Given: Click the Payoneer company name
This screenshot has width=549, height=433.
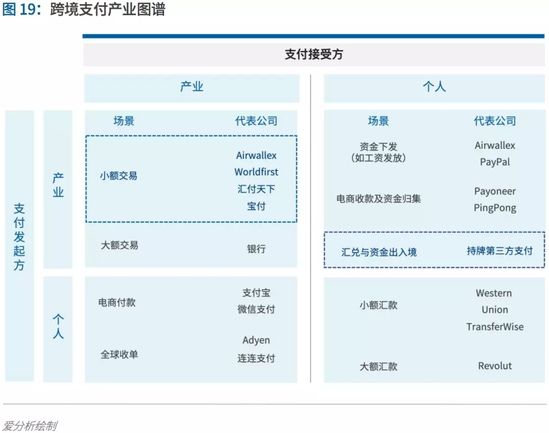Looking at the screenshot, I should tap(495, 191).
